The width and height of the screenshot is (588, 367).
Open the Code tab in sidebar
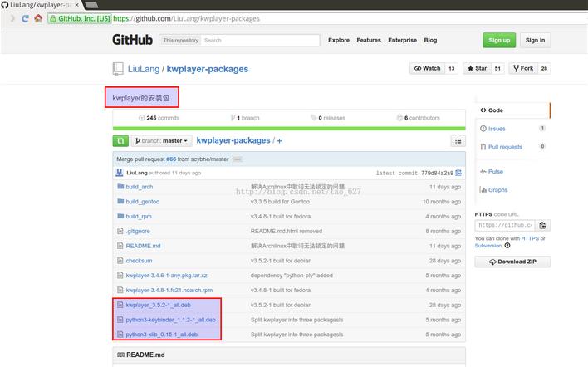[x=512, y=110]
